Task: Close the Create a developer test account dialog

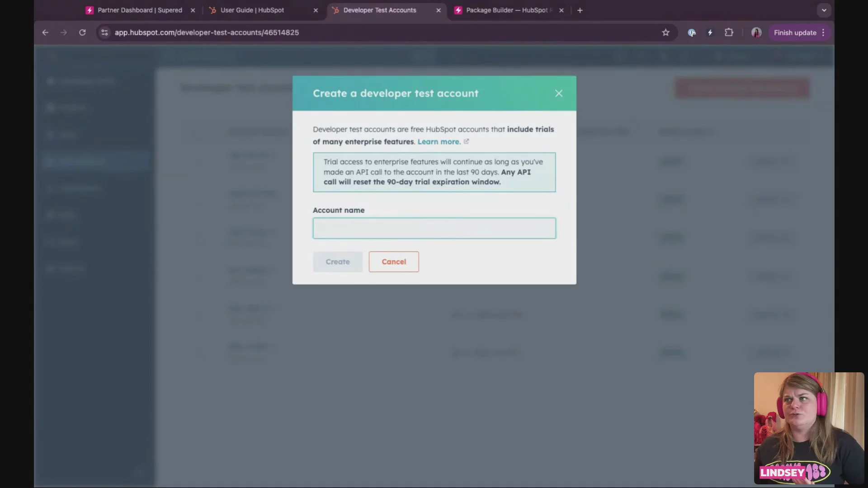Action: click(x=559, y=93)
